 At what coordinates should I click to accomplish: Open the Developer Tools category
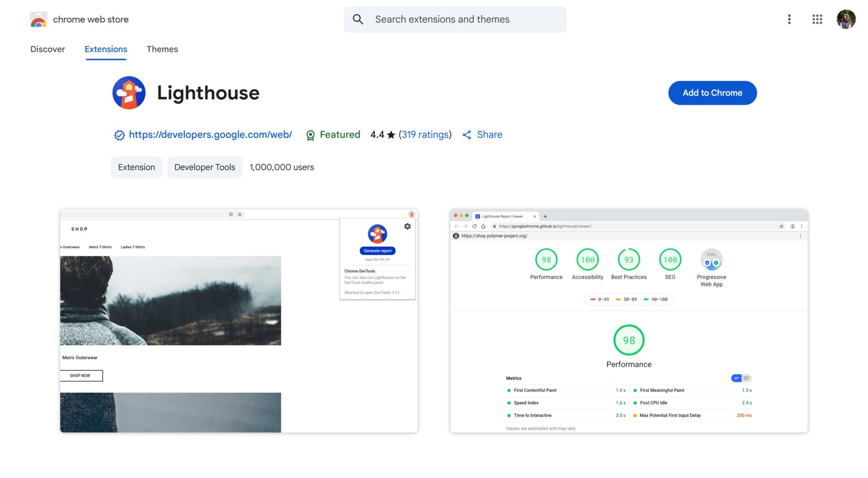point(204,167)
